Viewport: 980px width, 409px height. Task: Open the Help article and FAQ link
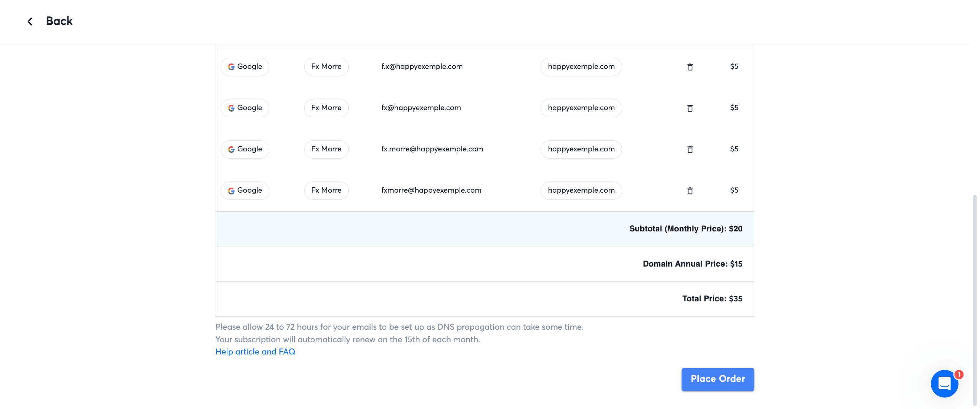click(x=255, y=352)
